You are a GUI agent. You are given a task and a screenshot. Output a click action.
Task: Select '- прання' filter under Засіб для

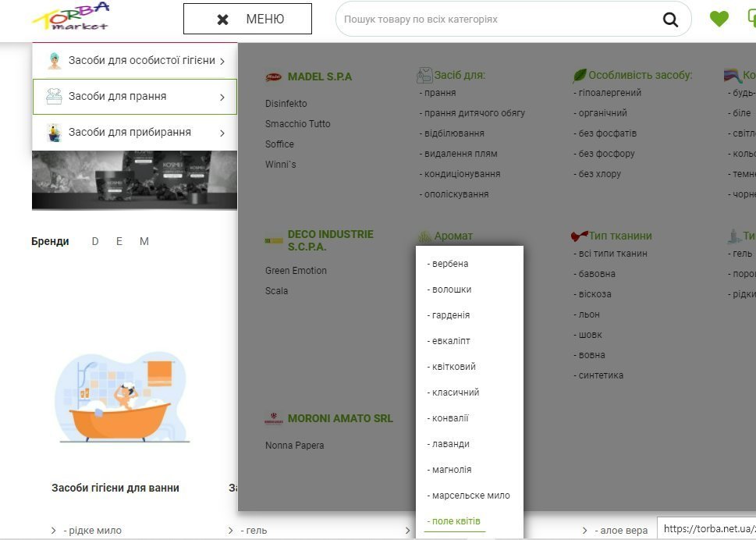[x=438, y=93]
